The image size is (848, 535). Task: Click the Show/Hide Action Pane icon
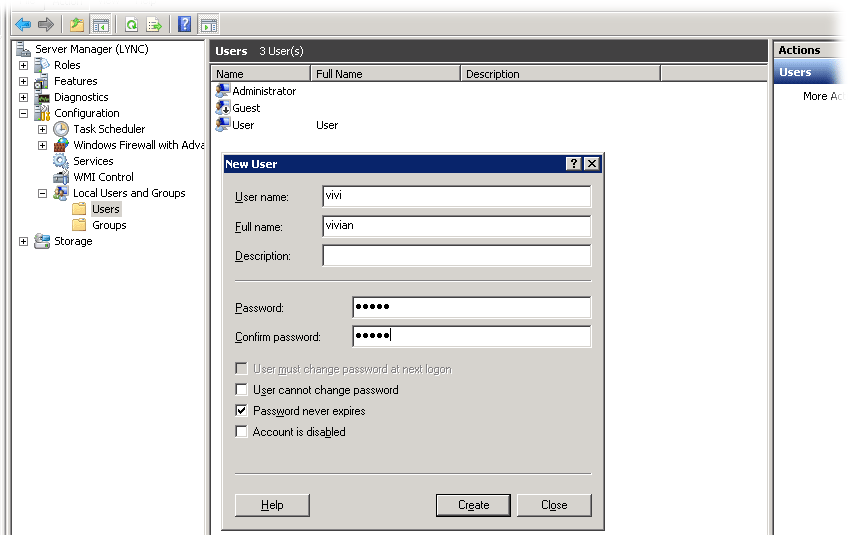(x=208, y=24)
